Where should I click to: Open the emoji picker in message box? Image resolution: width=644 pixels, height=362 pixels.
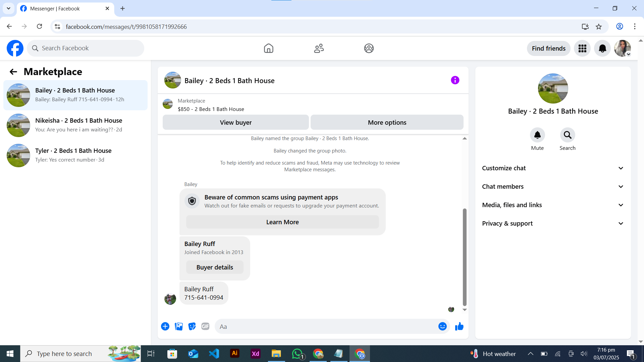[442, 326]
